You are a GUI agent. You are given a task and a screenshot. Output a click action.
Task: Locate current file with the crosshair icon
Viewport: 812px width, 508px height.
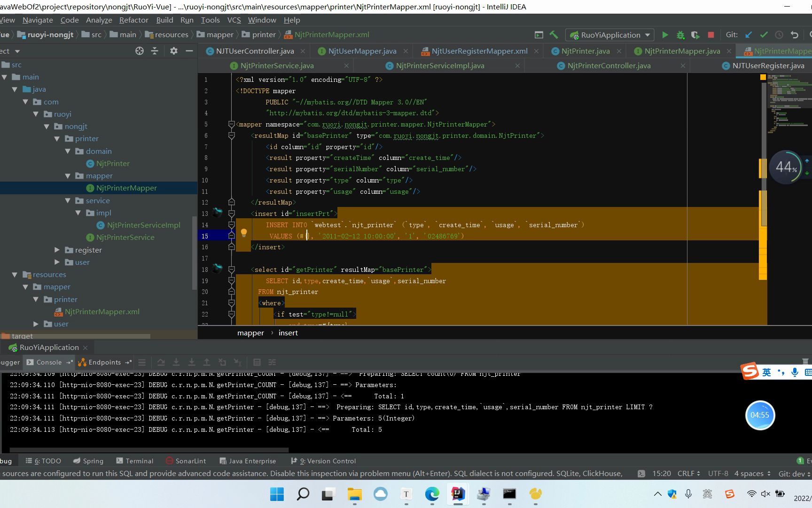140,51
